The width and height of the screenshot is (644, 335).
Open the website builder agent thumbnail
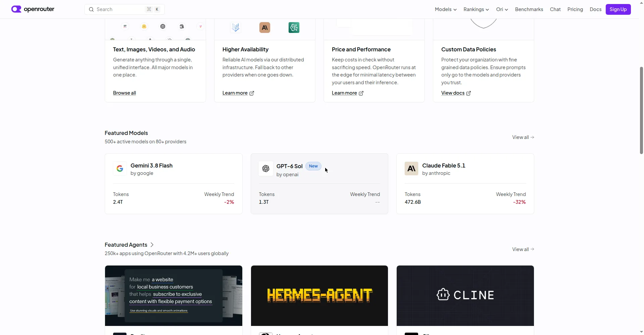(174, 295)
